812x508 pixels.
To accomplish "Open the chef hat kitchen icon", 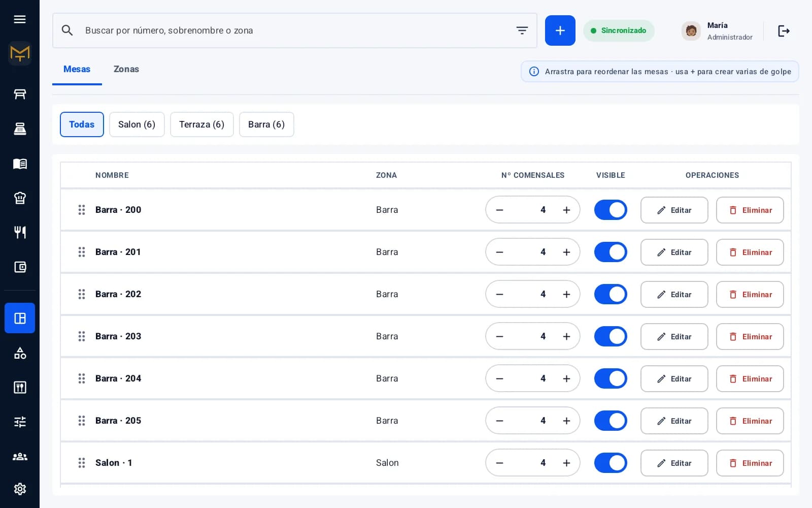I will tap(20, 198).
